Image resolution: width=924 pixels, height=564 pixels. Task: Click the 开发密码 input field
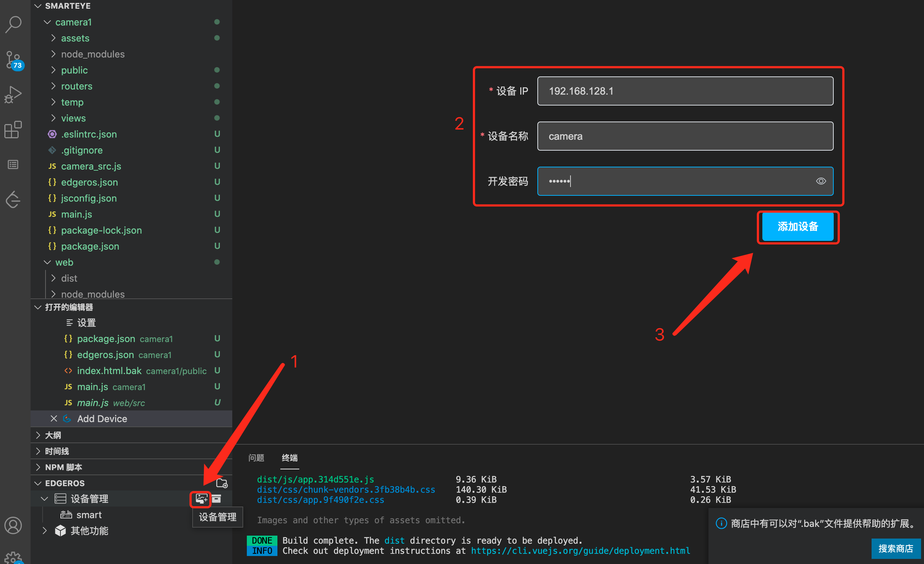pos(685,181)
